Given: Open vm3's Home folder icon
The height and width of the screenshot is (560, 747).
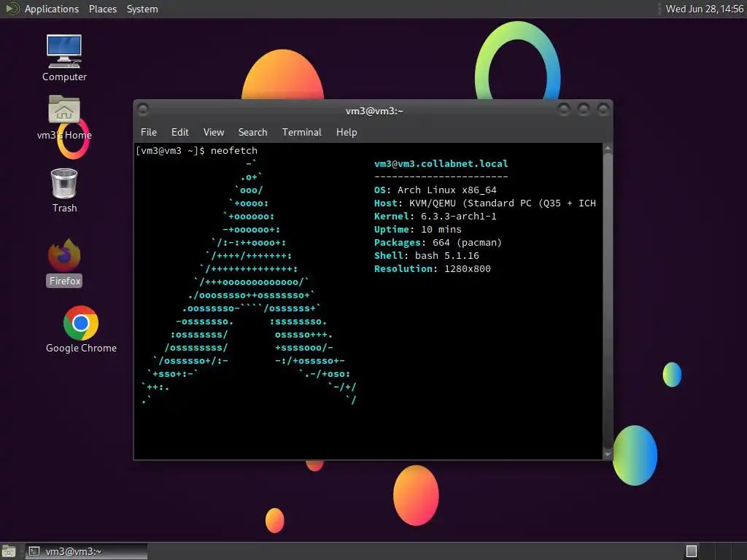Looking at the screenshot, I should click(64, 117).
